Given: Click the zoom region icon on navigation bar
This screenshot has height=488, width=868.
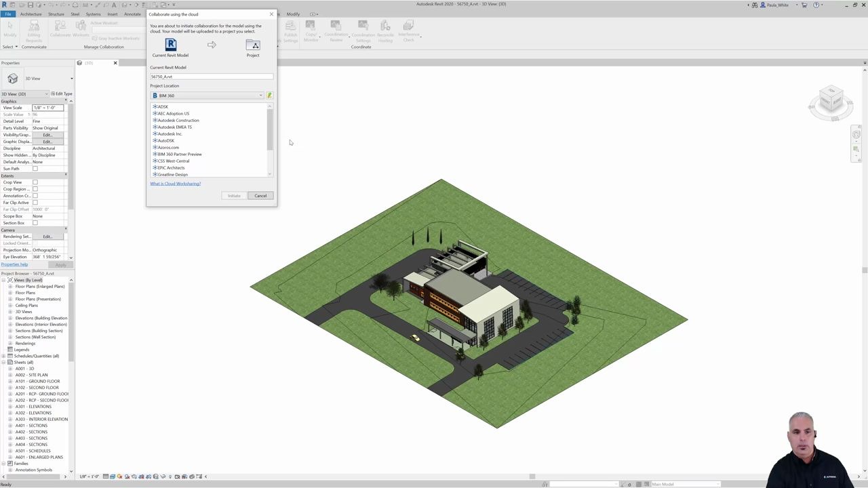Looking at the screenshot, I should (x=856, y=148).
